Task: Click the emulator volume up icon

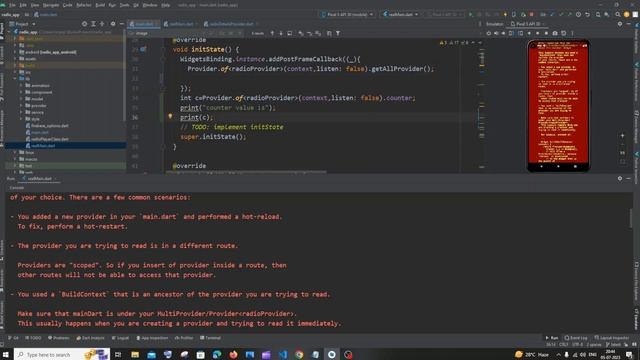Action: tap(496, 33)
